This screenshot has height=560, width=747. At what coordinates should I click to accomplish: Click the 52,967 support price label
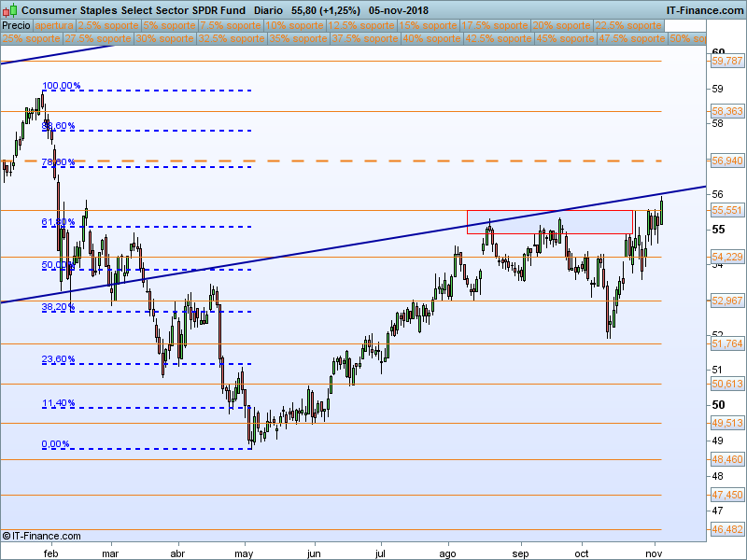(x=727, y=301)
